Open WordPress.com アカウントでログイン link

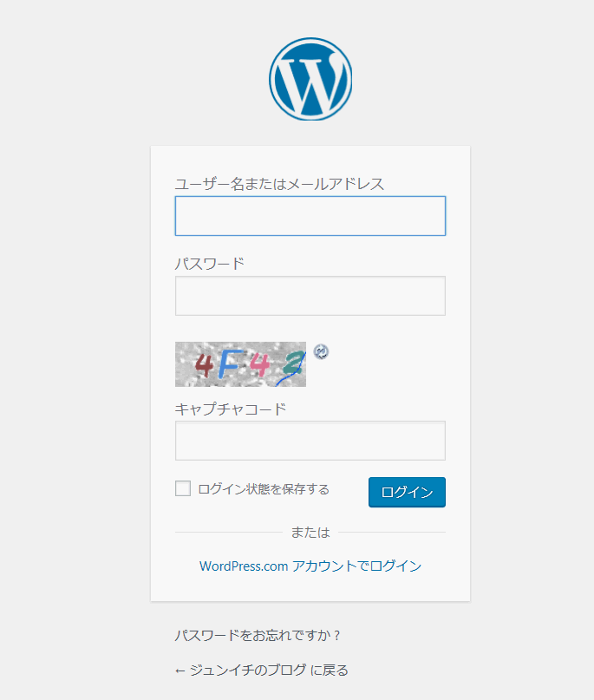[310, 566]
